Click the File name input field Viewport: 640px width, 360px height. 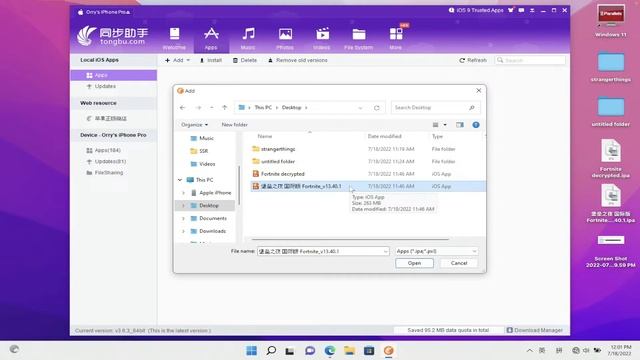click(x=323, y=251)
